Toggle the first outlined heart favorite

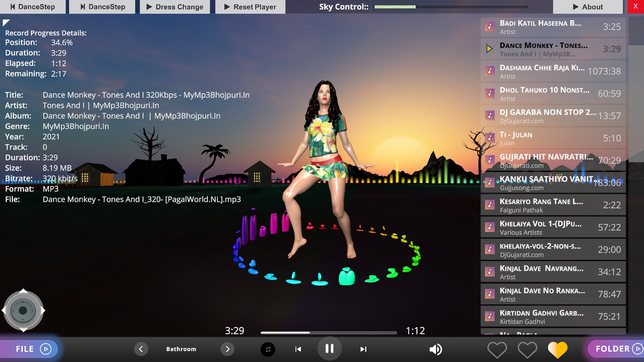tap(497, 350)
